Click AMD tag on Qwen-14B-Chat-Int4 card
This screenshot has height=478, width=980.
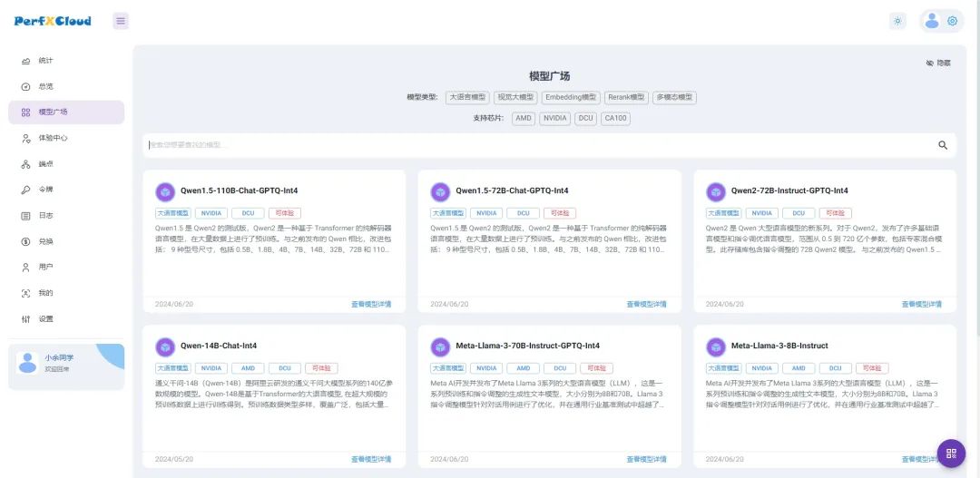[248, 368]
